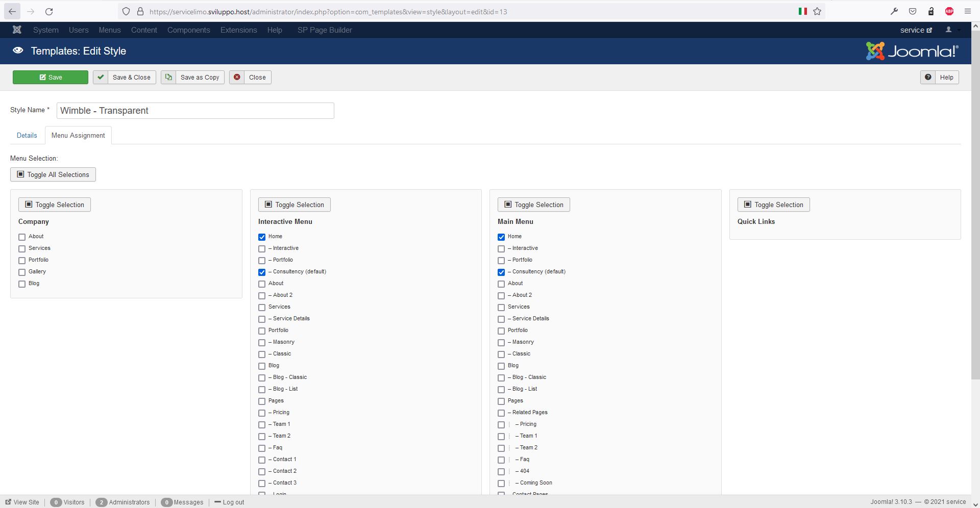Open the browser hamburger menu
The width and height of the screenshot is (980, 508).
(x=967, y=12)
